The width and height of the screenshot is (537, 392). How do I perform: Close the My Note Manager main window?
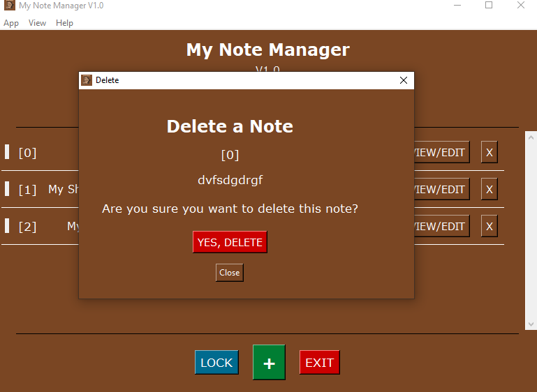520,5
